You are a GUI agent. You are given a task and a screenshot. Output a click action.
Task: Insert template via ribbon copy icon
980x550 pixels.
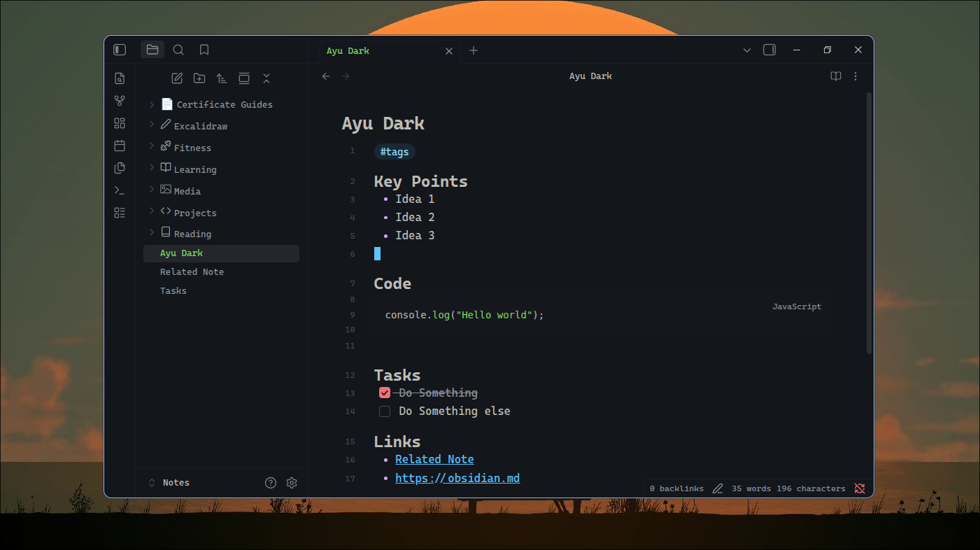(x=120, y=168)
